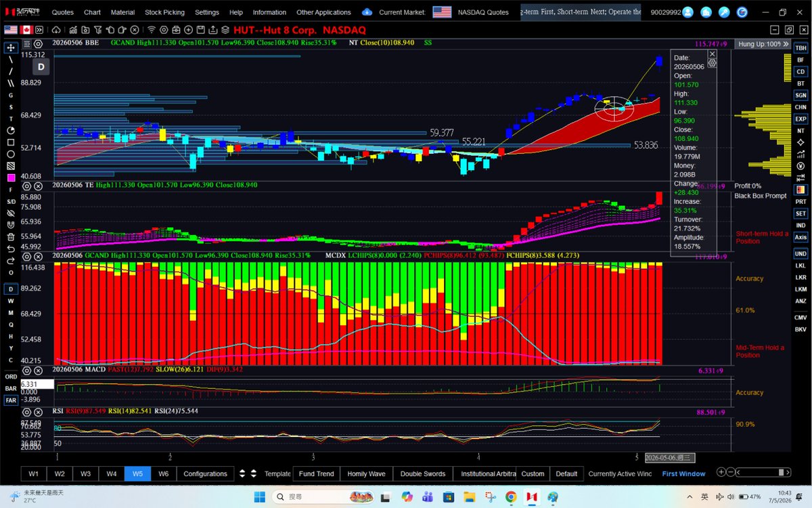Select the US flag market icon
This screenshot has width=812, height=508.
point(11,30)
